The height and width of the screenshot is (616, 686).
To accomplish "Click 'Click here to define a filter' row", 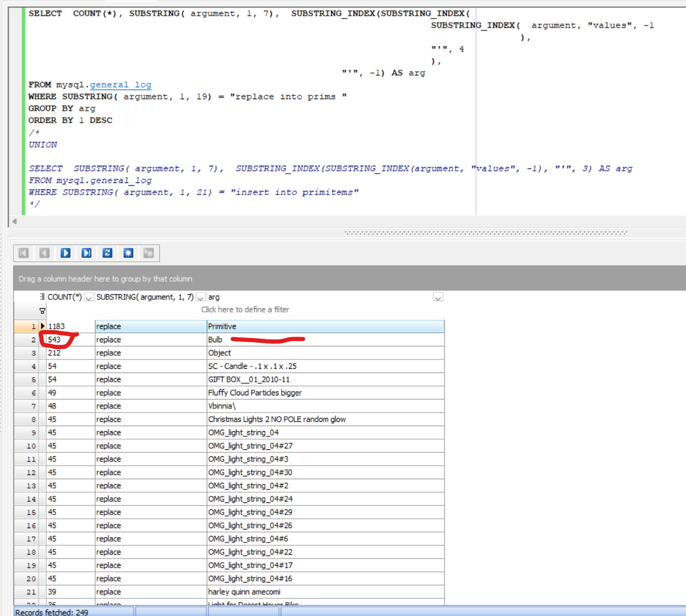I will point(245,310).
